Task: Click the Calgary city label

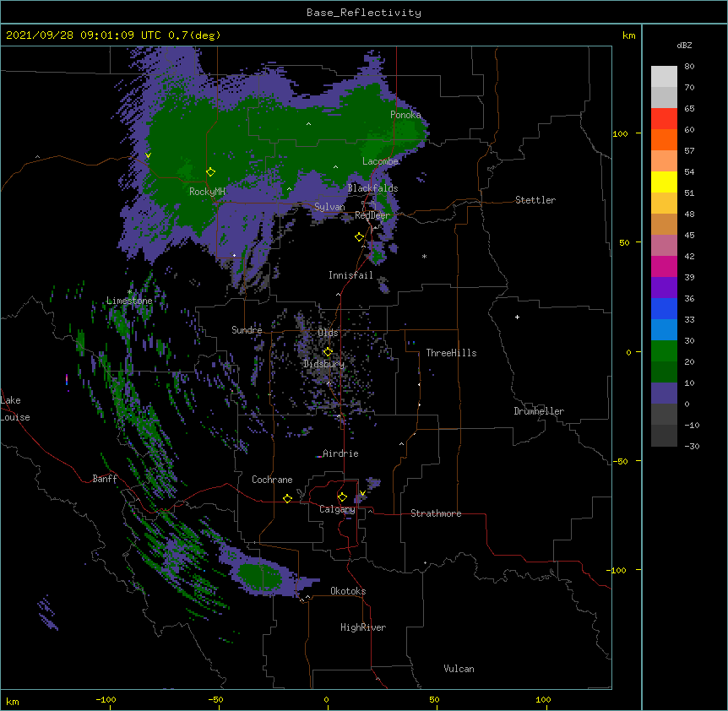Action: point(337,509)
